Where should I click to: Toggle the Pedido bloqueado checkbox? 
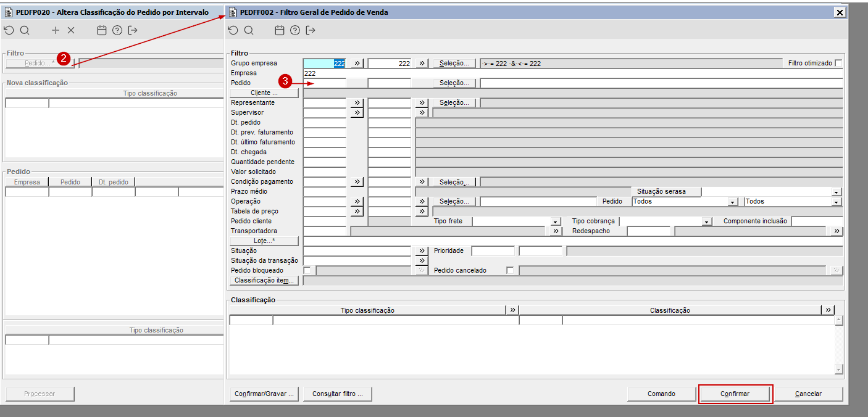tap(307, 270)
